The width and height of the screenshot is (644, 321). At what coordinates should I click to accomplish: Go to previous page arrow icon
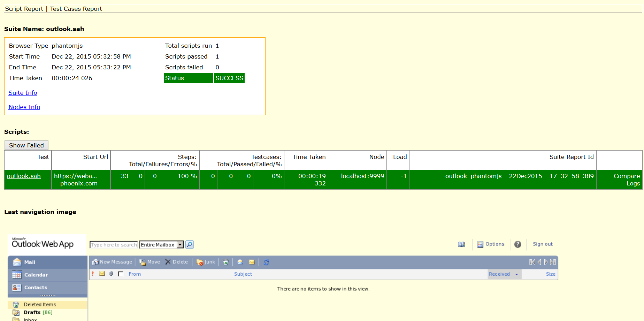point(539,262)
